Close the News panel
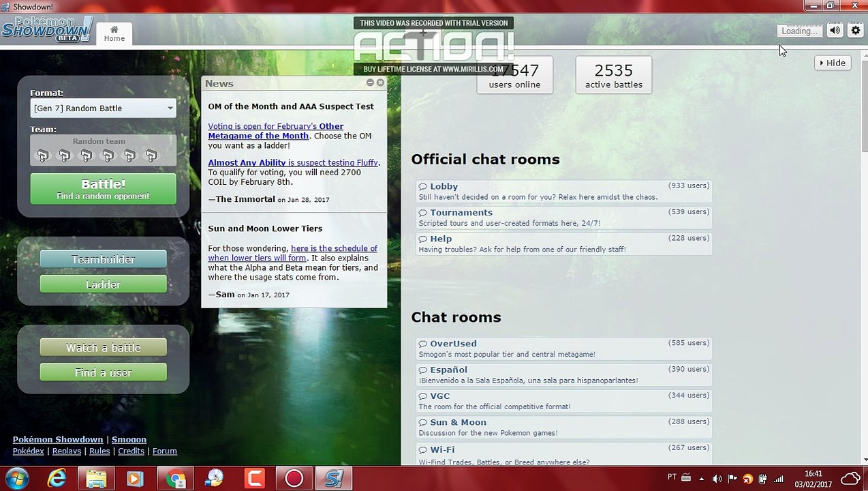Image resolution: width=868 pixels, height=491 pixels. tap(380, 83)
